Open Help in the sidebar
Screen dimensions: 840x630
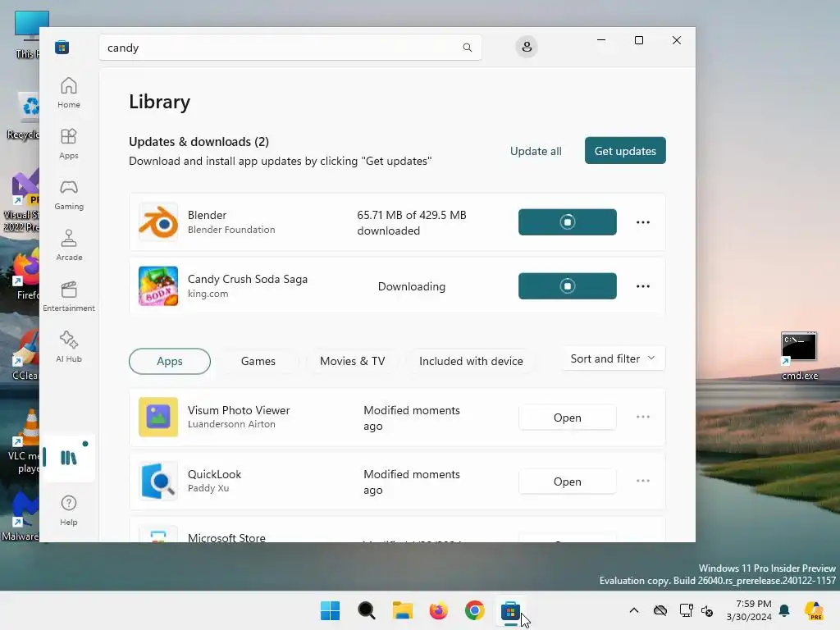[x=69, y=510]
